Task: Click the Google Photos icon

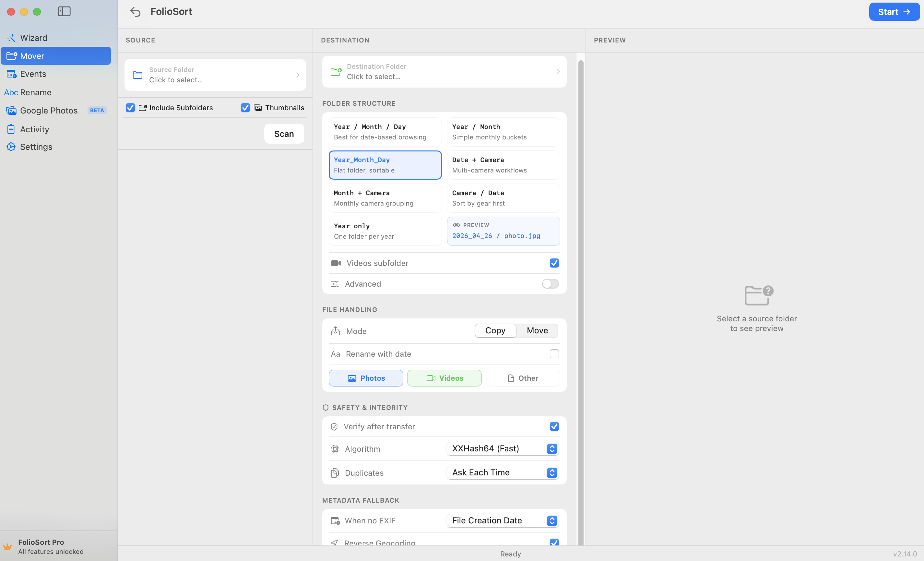Action: [x=11, y=110]
